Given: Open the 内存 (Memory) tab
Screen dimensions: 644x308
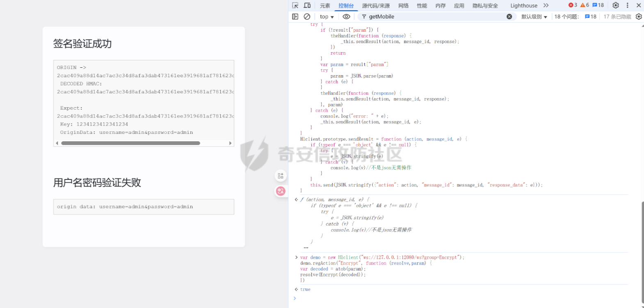Looking at the screenshot, I should [441, 5].
